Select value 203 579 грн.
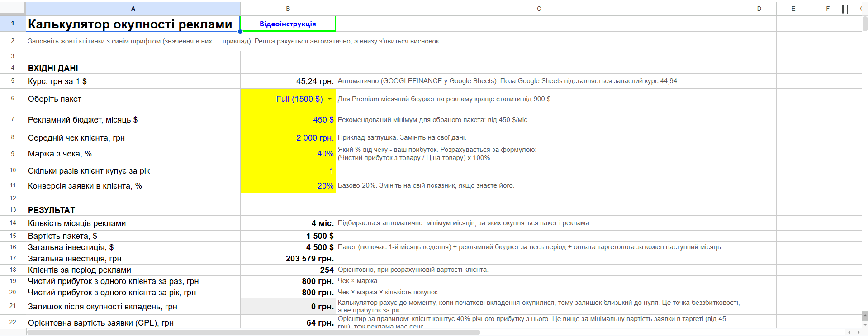This screenshot has width=868, height=336. [288, 259]
